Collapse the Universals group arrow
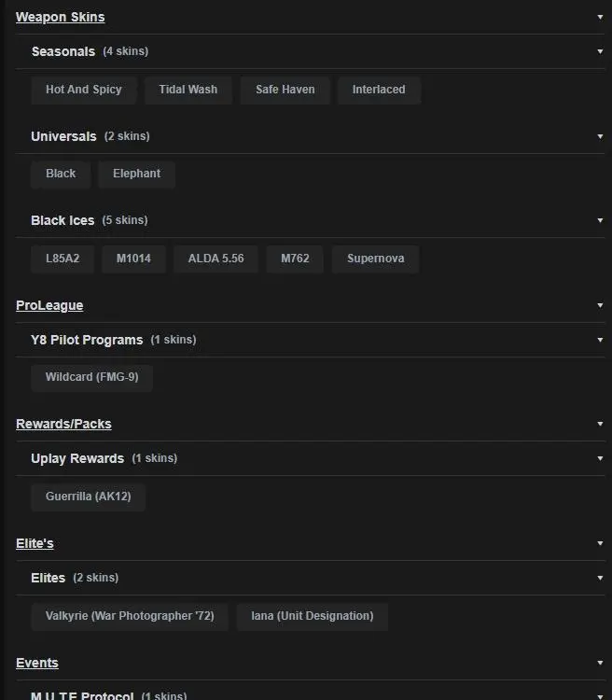Screen dimensions: 612x700 point(600,136)
